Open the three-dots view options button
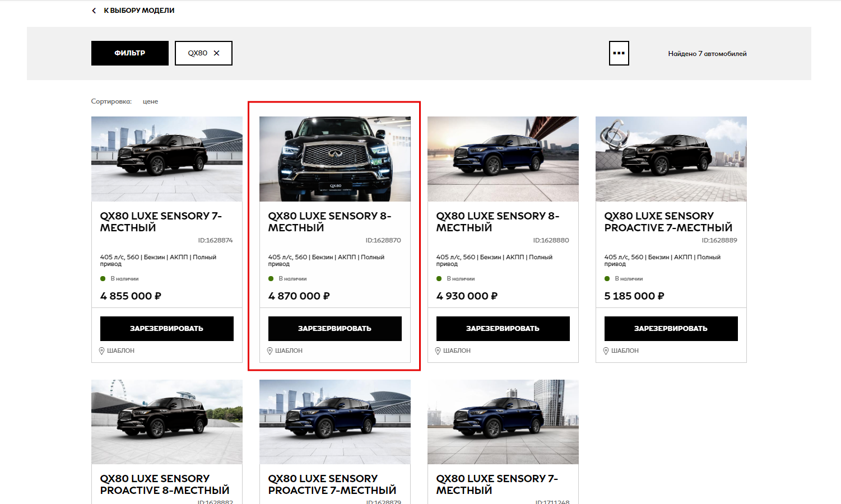Viewport: 841px width, 504px height. click(619, 53)
